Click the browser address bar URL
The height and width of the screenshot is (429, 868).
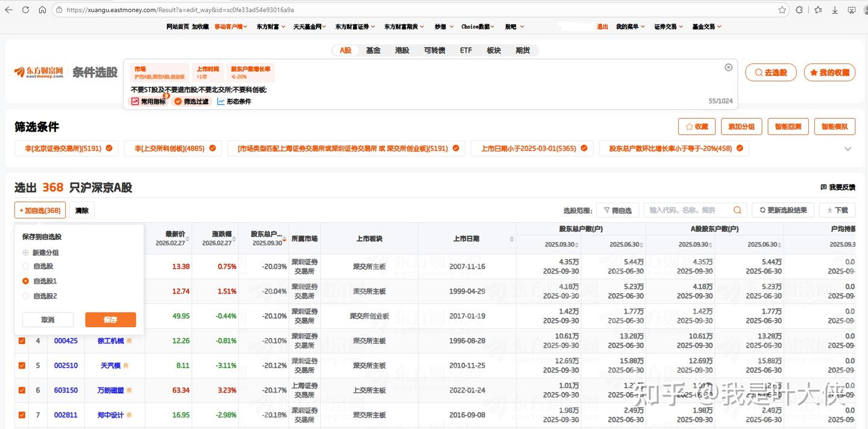(x=180, y=10)
